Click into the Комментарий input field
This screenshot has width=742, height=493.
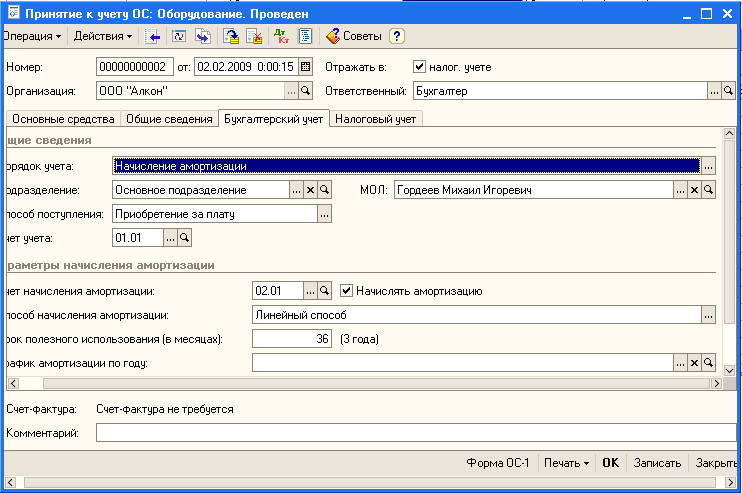click(x=415, y=433)
